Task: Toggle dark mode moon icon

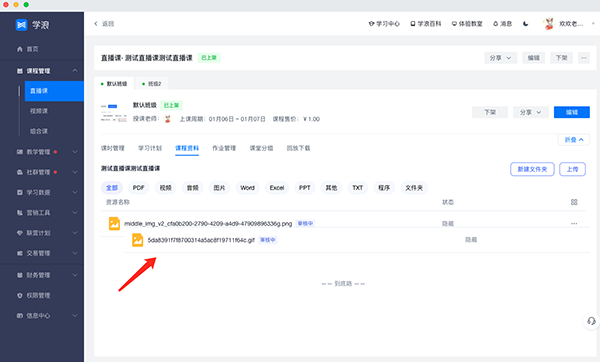Action: (525, 24)
